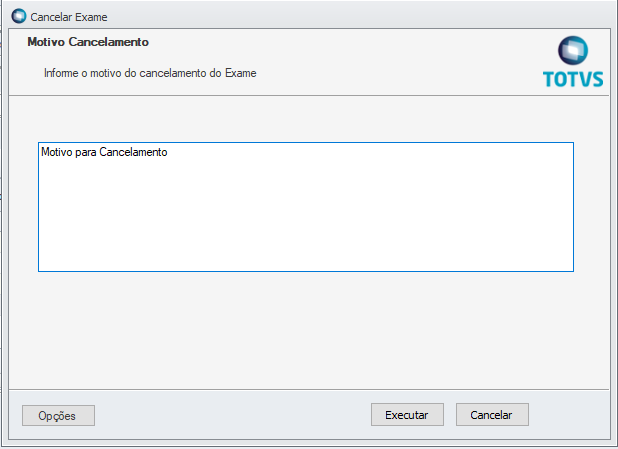Screen dimensions: 618x449
Task: Click footer area right of Cancelar button
Action: click(570, 415)
